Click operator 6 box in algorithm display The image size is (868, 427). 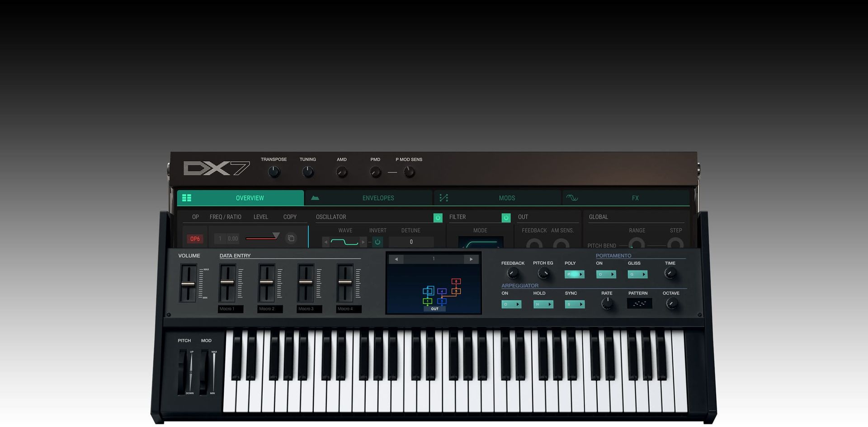456,281
